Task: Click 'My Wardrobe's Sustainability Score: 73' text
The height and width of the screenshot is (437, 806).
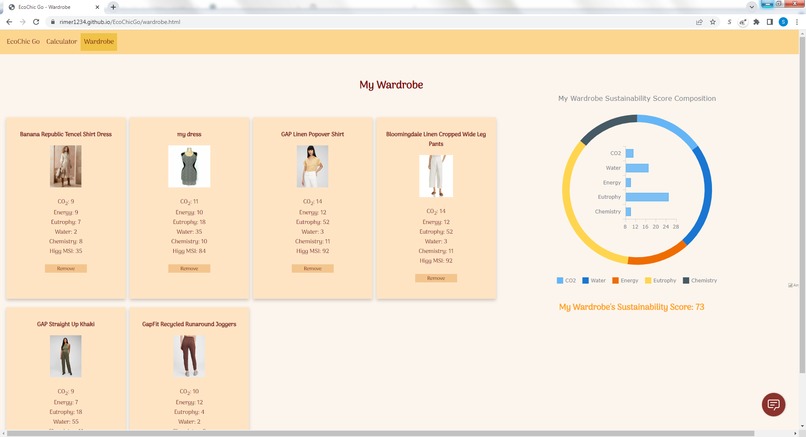Action: 632,307
